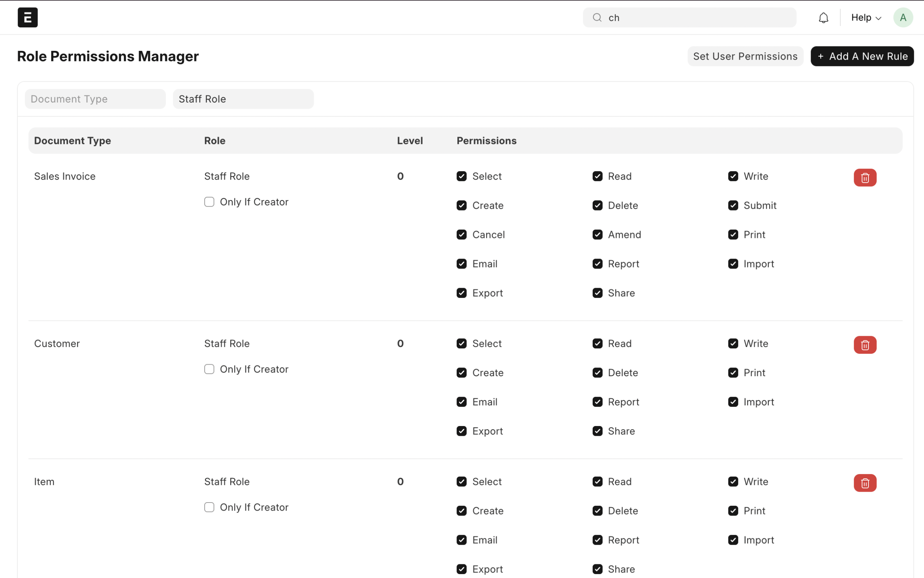Uncheck Submit permission for Sales Invoice

coord(733,205)
